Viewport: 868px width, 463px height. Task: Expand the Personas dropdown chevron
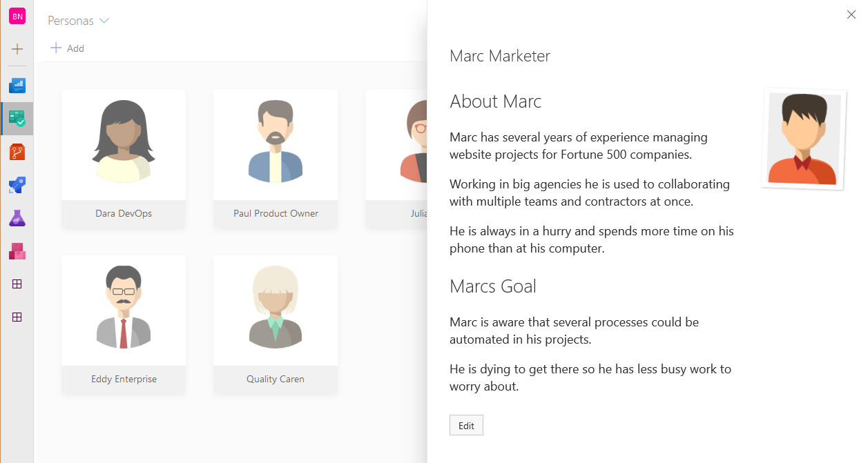(104, 21)
